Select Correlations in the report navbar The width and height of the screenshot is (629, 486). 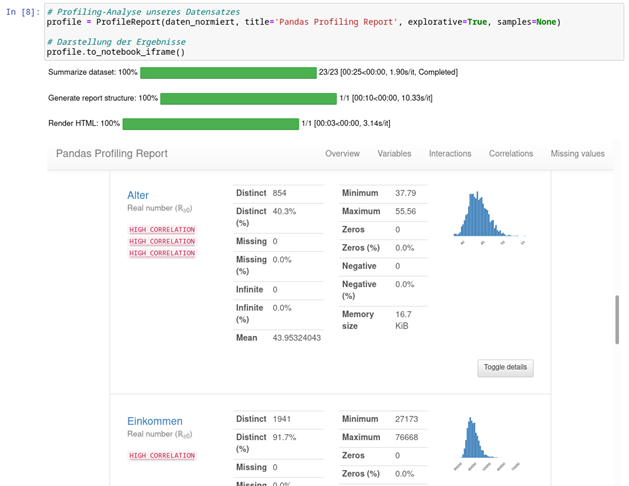511,154
